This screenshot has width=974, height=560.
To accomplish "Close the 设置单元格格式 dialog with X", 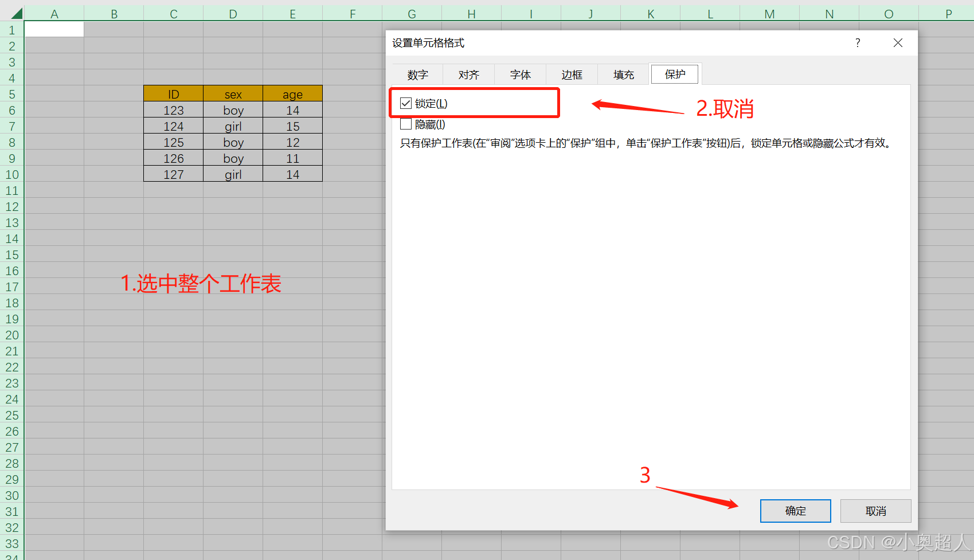I will [x=898, y=43].
